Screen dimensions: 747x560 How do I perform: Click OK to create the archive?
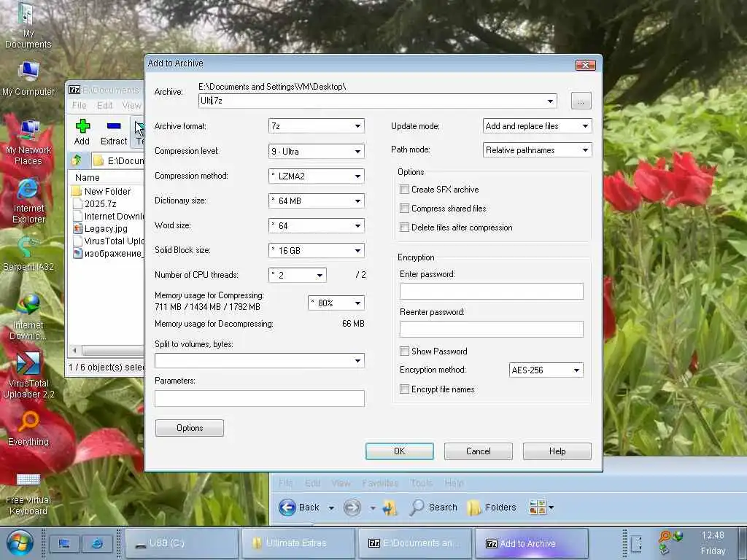400,451
